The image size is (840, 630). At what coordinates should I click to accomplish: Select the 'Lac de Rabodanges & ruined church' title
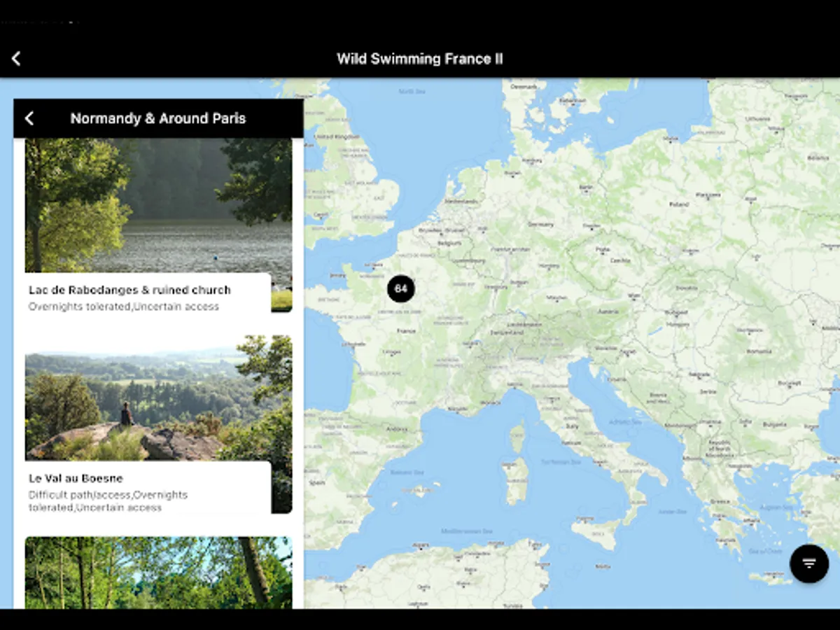pos(129,290)
